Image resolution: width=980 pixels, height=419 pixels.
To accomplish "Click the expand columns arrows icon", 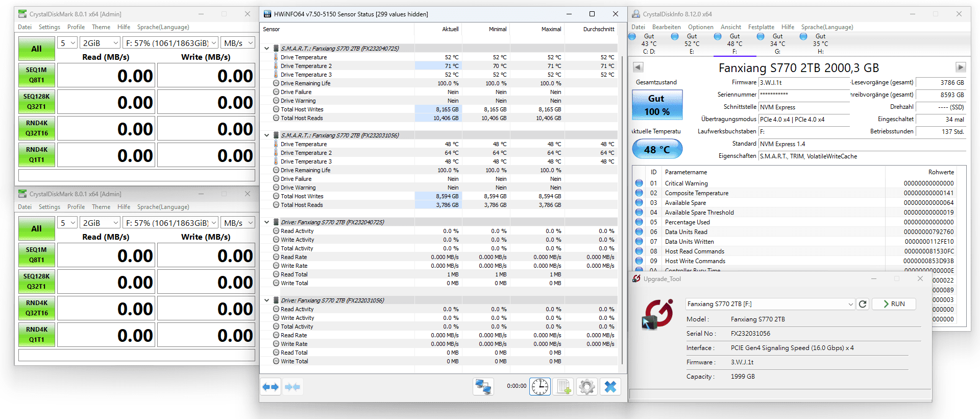I will (x=271, y=387).
